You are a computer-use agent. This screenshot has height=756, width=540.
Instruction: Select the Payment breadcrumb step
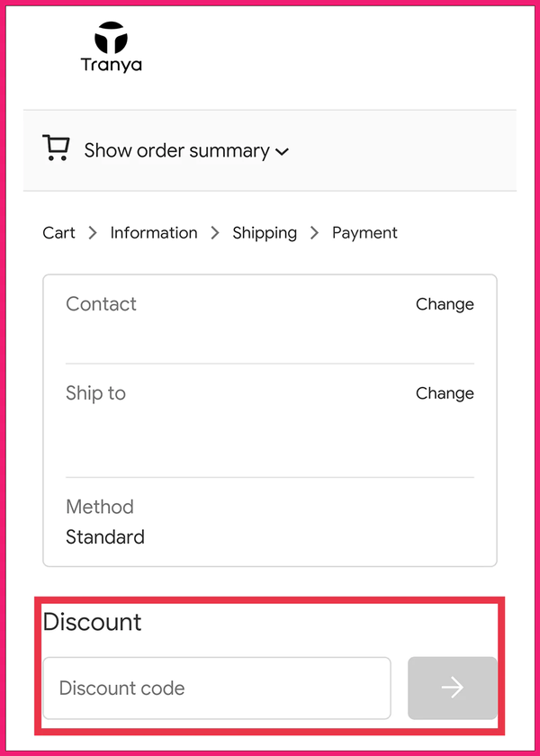click(364, 233)
